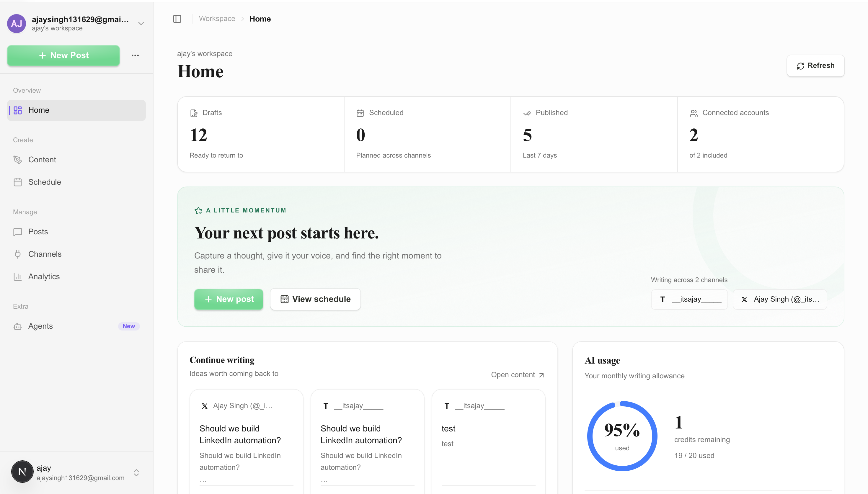Click the Workspace breadcrumb
This screenshot has width=868, height=494.
217,19
